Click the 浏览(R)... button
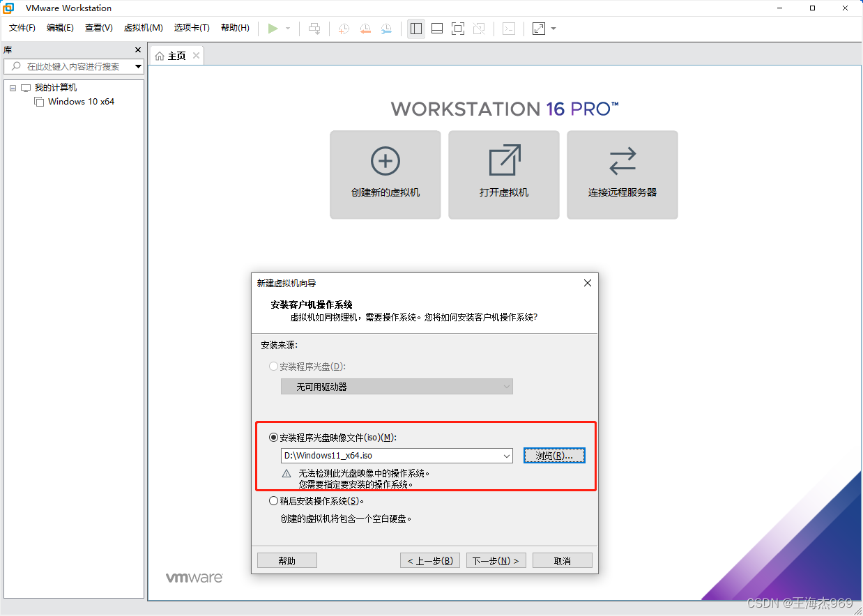 coord(554,456)
